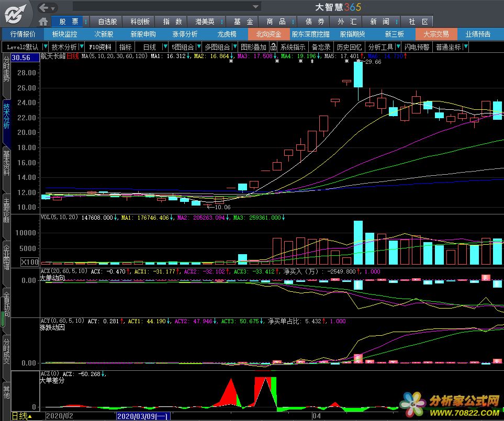Open the 指数 menu tab

pos(172,21)
